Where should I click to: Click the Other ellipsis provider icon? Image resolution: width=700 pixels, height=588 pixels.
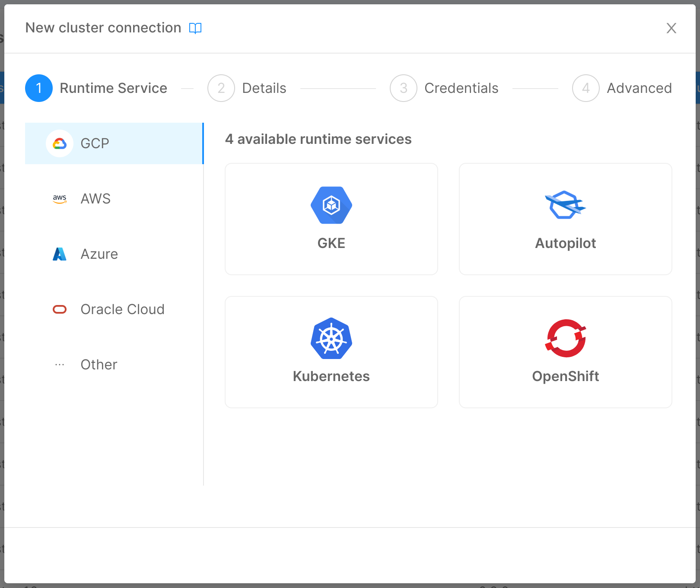pos(59,364)
